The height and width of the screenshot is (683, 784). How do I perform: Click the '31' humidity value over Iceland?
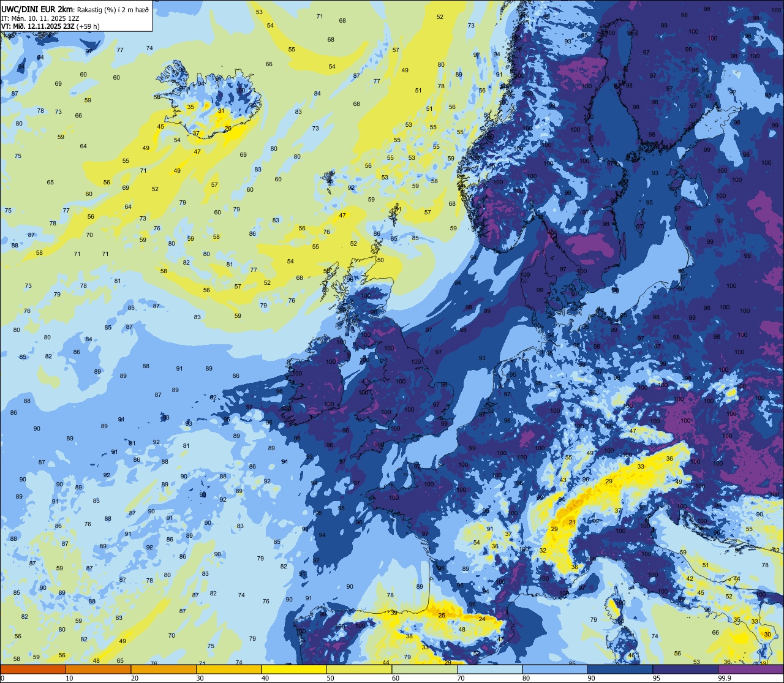(221, 111)
